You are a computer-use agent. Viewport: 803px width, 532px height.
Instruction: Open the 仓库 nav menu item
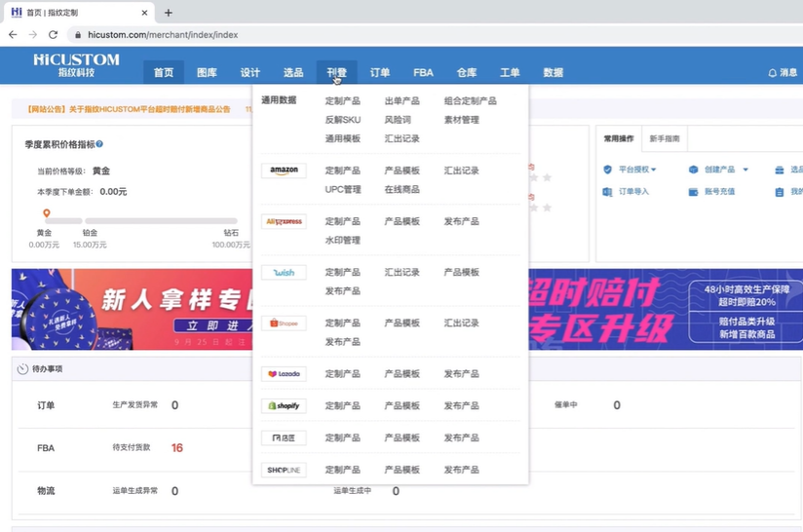click(467, 73)
